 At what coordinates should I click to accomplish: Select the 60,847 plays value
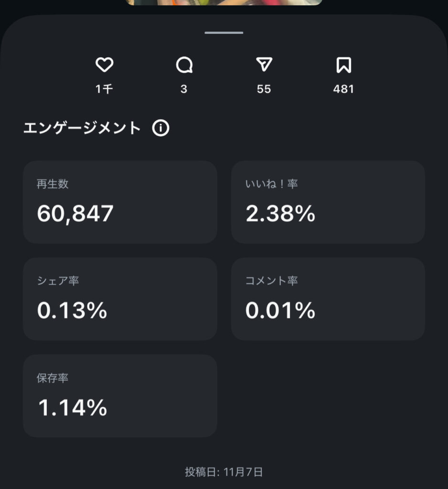point(75,214)
